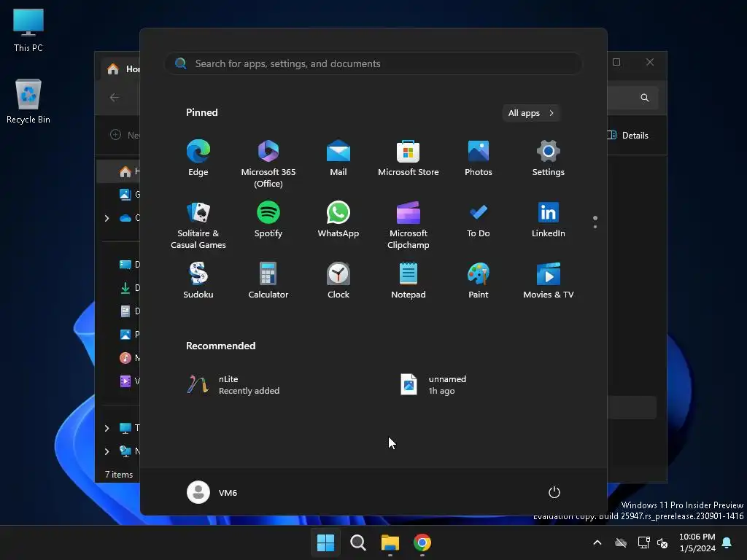The width and height of the screenshot is (747, 560).
Task: Open the LinkedIn app
Action: coord(549,220)
